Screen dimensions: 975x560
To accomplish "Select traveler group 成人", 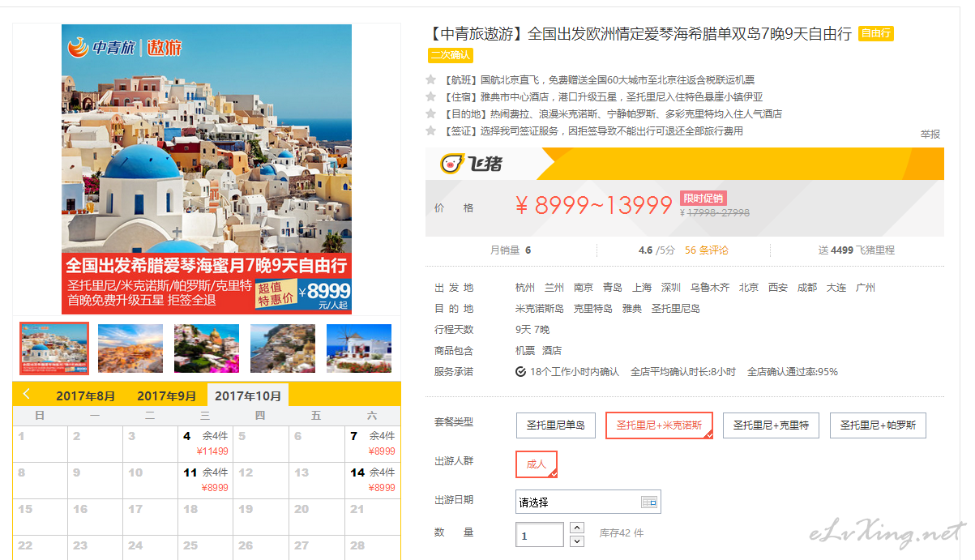I will [x=537, y=464].
